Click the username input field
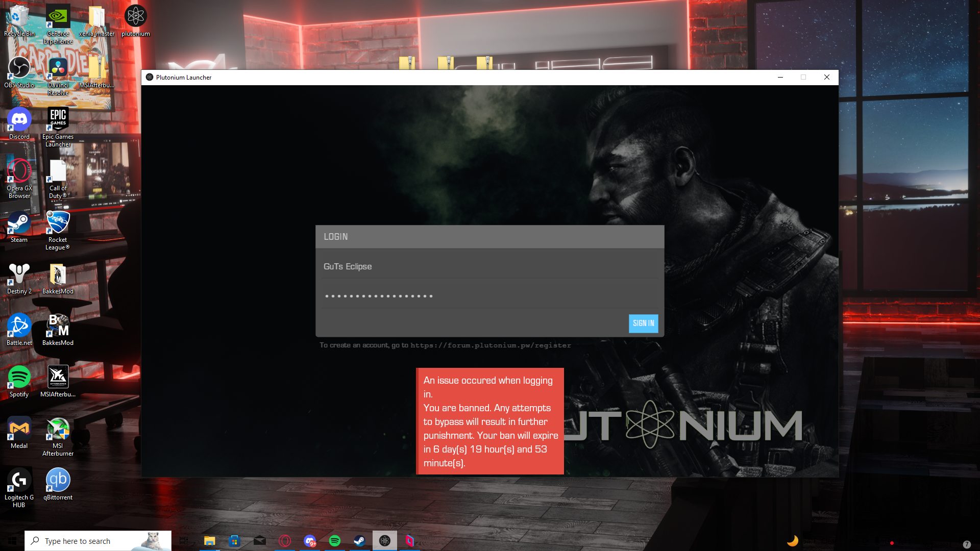This screenshot has width=980, height=551. [x=490, y=266]
